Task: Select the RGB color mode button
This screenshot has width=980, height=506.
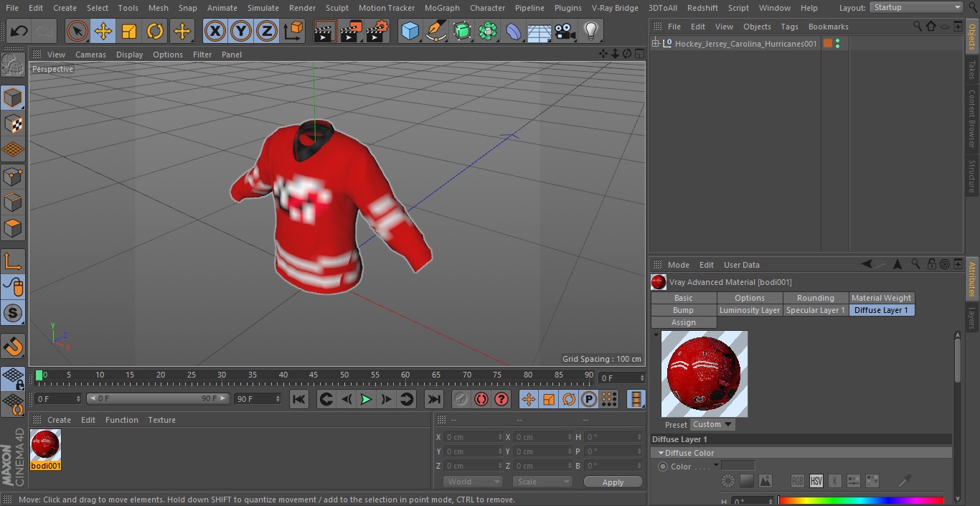Action: point(797,481)
